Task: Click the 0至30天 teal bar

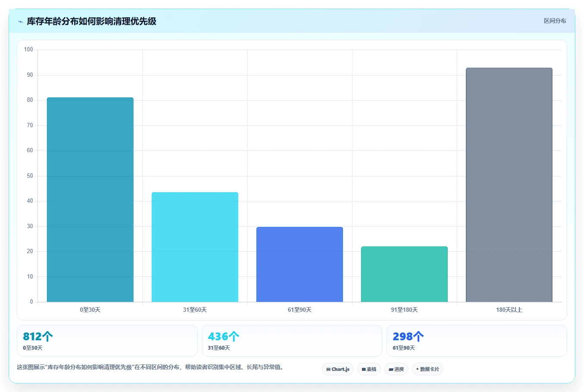Action: [90, 200]
